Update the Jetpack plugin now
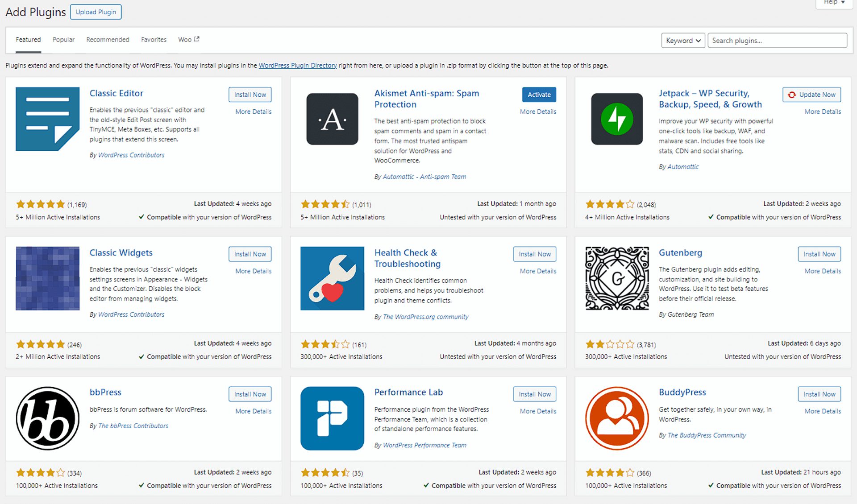Viewport: 857px width, 504px height. point(811,95)
